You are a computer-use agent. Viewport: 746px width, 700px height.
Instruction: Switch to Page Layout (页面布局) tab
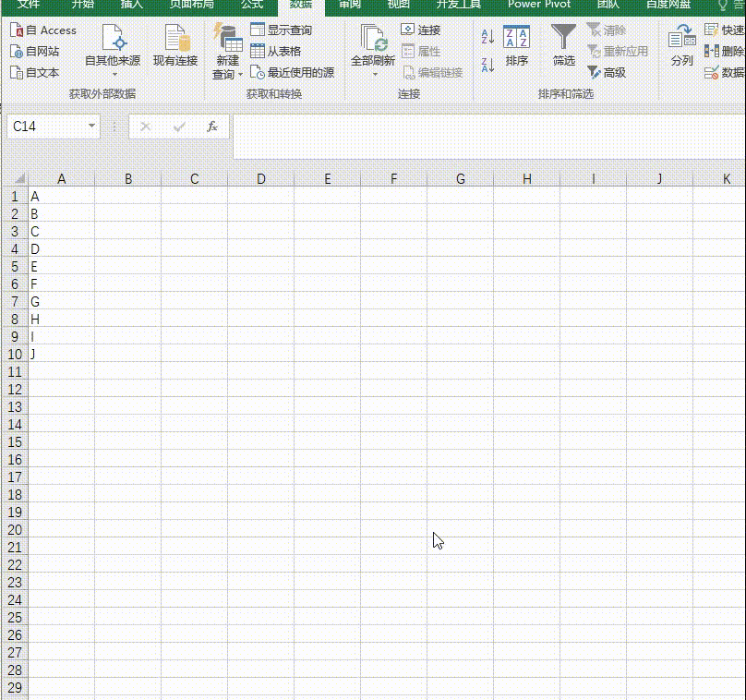[192, 5]
